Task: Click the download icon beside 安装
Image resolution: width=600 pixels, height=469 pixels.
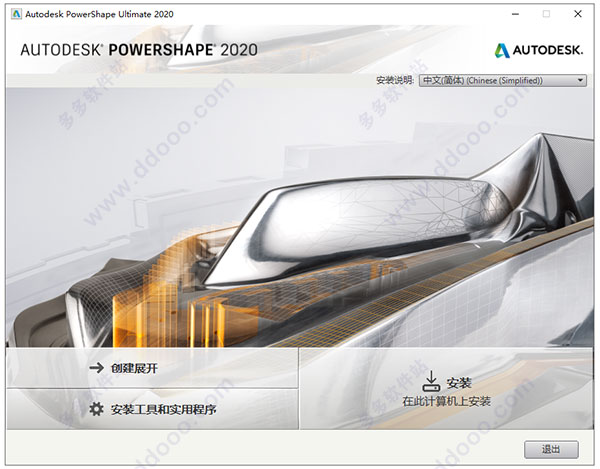Action: coord(431,381)
